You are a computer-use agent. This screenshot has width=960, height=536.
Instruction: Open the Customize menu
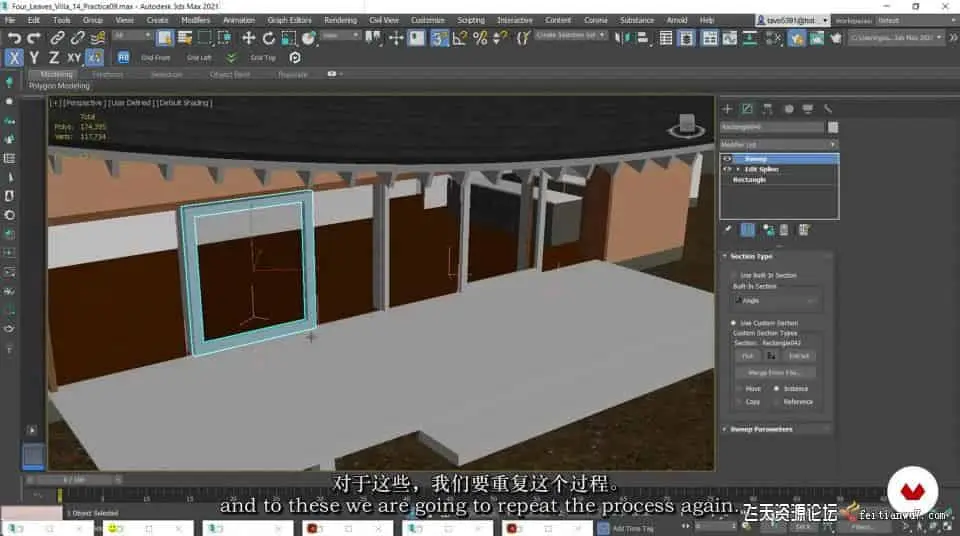click(427, 20)
